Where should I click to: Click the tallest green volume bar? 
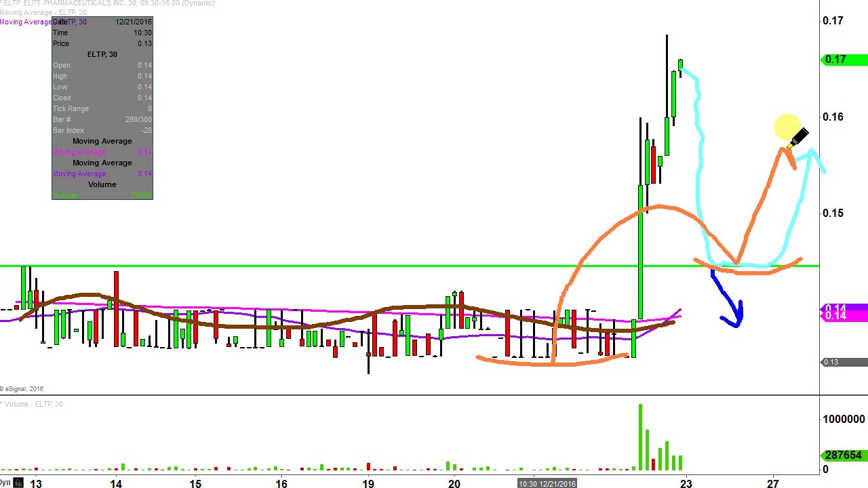640,437
